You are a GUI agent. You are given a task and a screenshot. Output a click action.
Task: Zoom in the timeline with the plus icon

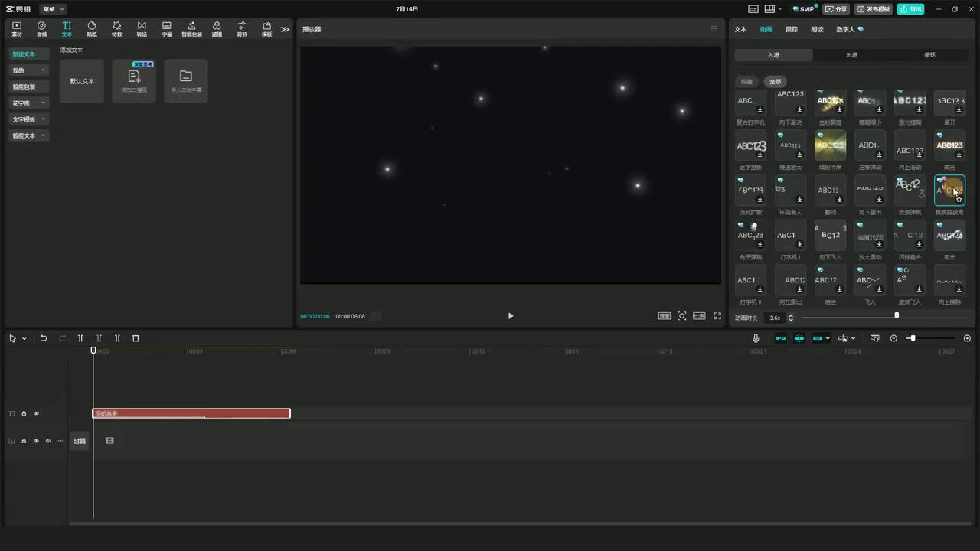(967, 338)
